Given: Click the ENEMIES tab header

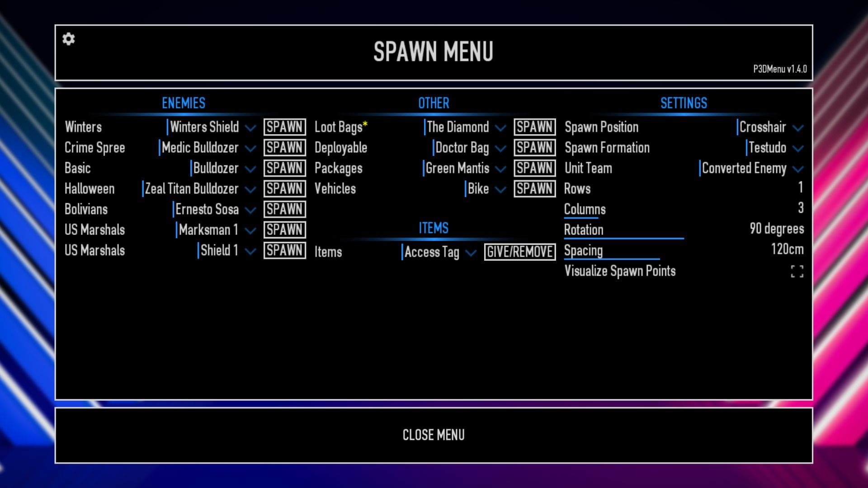Looking at the screenshot, I should 183,103.
